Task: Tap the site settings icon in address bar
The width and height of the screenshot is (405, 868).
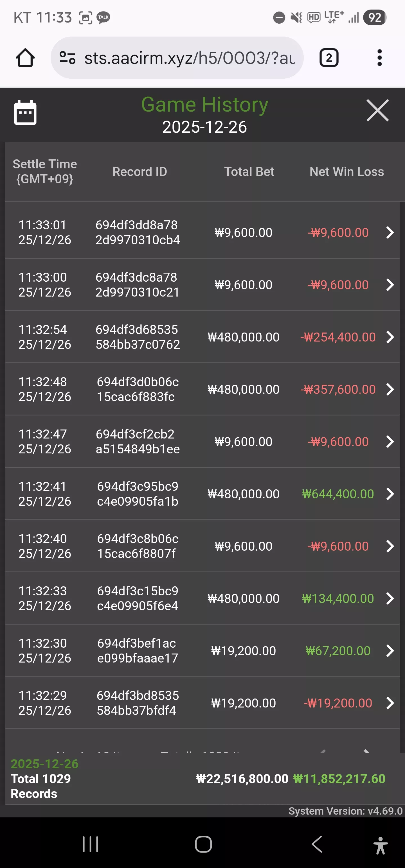Action: pyautogui.click(x=67, y=58)
